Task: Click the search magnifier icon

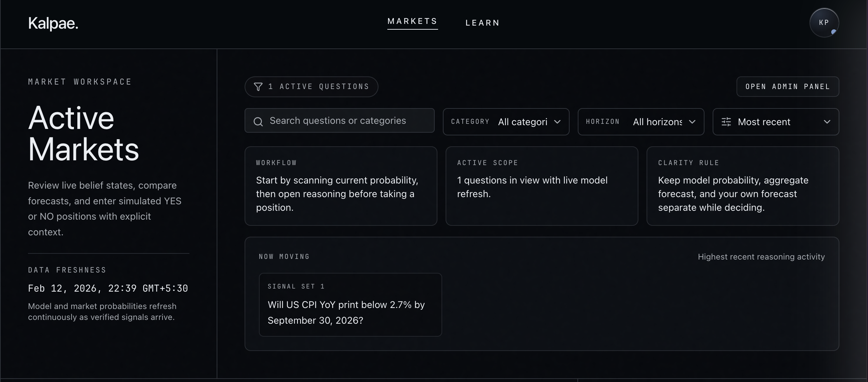Action: [x=258, y=122]
